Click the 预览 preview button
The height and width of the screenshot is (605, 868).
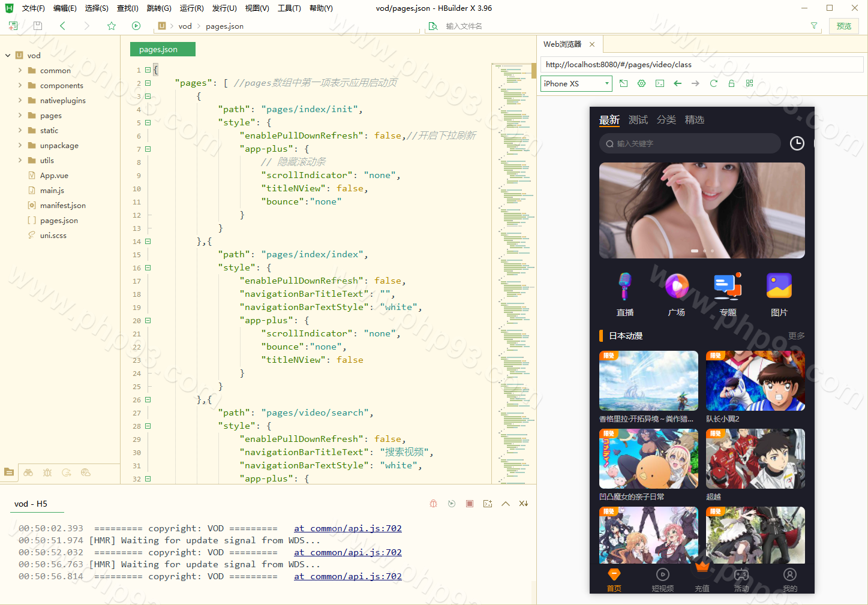click(844, 26)
